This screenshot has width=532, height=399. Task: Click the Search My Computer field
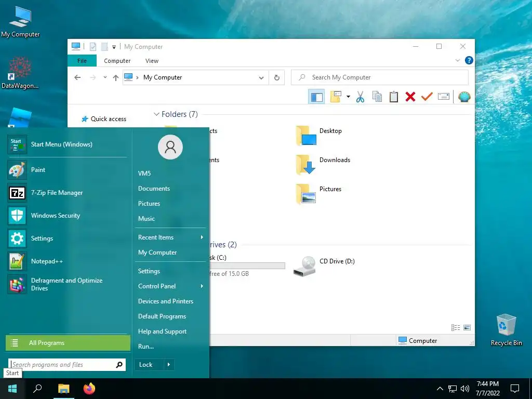pos(380,78)
